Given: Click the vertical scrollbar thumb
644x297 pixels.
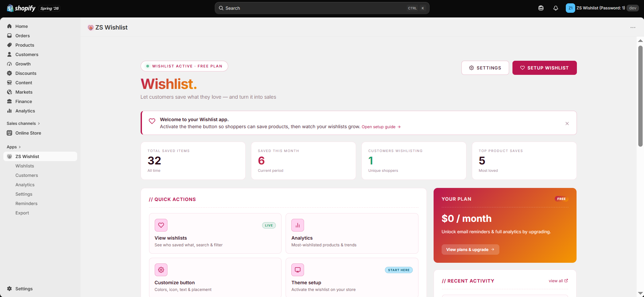Looking at the screenshot, I should coord(640,96).
